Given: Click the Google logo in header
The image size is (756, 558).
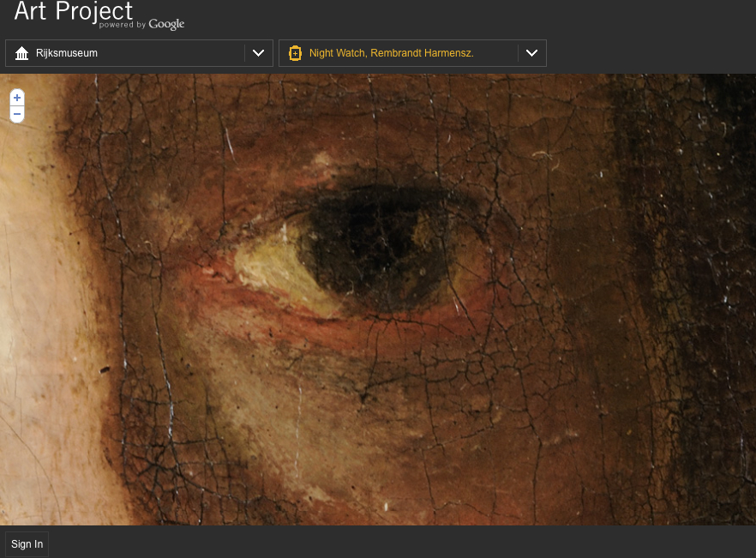Looking at the screenshot, I should coord(166,25).
